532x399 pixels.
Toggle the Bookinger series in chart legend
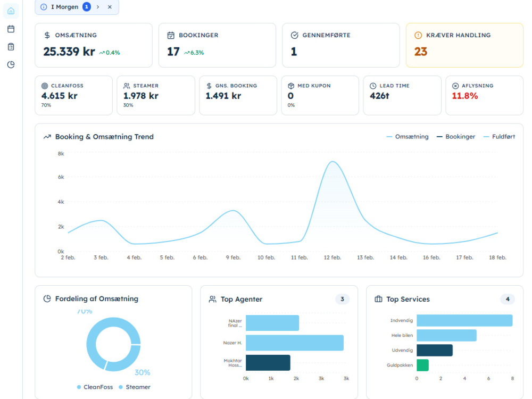(456, 137)
